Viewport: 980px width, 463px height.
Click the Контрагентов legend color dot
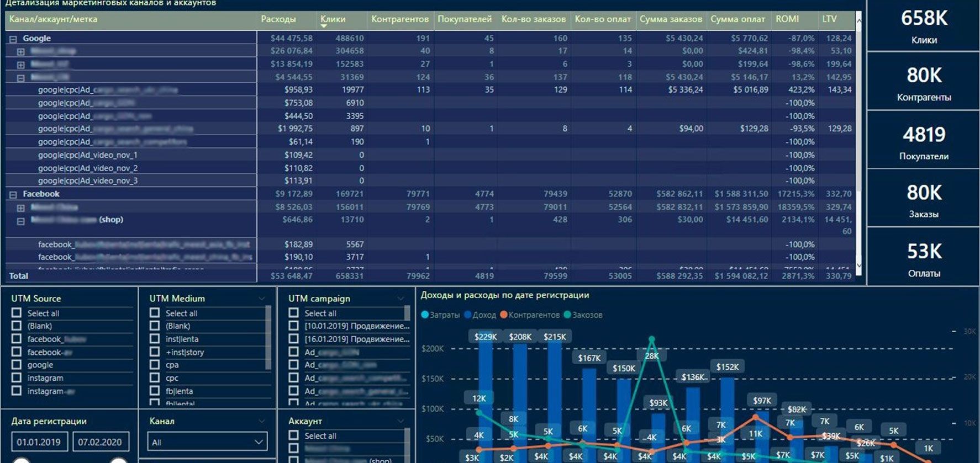pos(503,315)
